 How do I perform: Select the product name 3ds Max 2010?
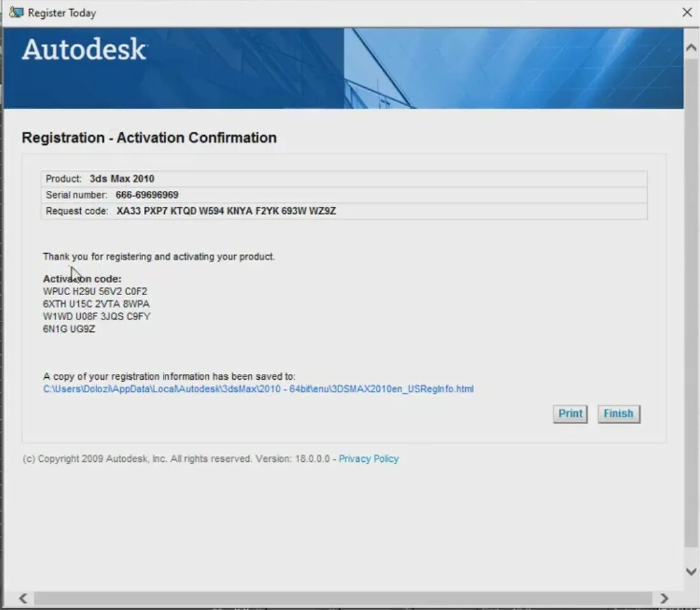(122, 179)
